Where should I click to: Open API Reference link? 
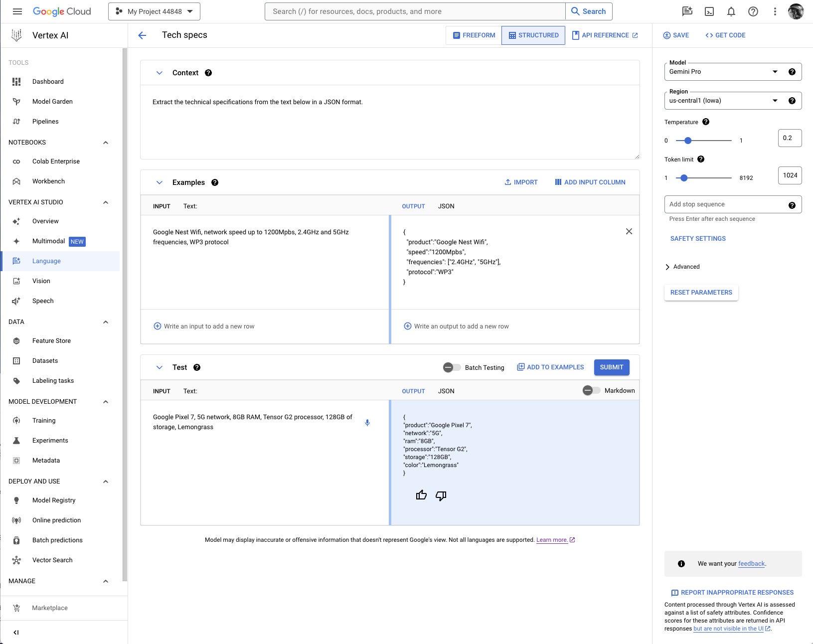click(605, 35)
